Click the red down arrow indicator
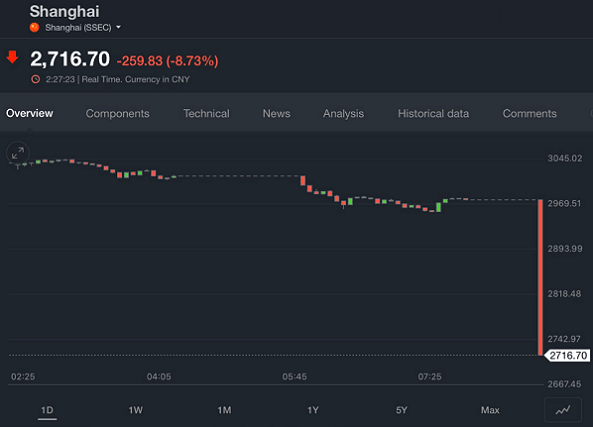 pyautogui.click(x=12, y=57)
